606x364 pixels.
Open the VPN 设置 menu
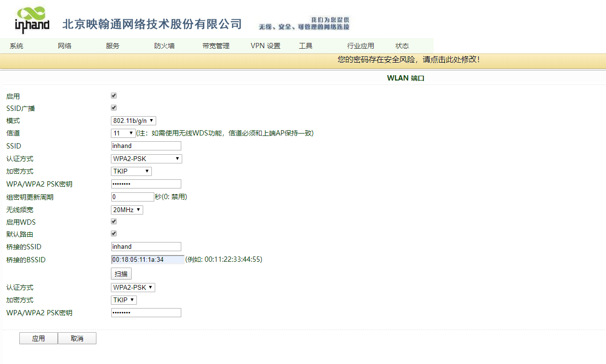tap(265, 46)
